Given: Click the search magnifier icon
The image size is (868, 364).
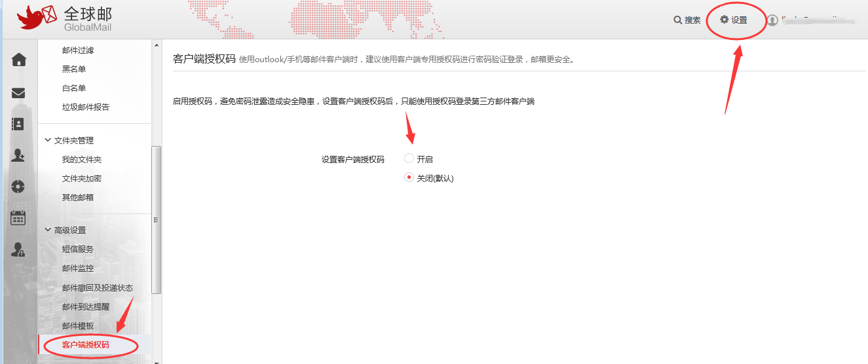Looking at the screenshot, I should (x=677, y=20).
